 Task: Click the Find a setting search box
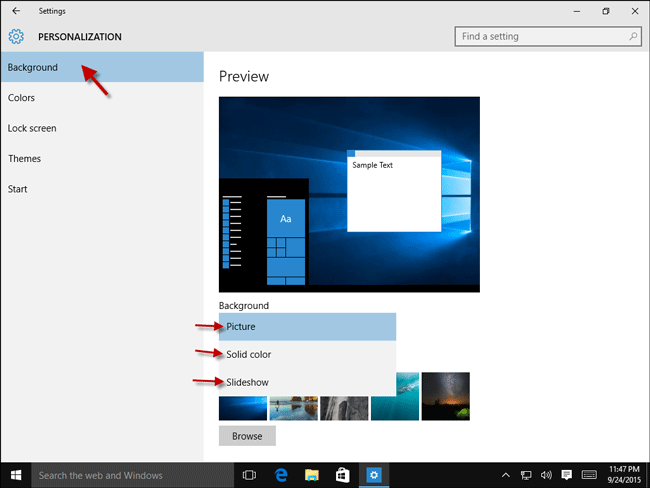point(548,36)
